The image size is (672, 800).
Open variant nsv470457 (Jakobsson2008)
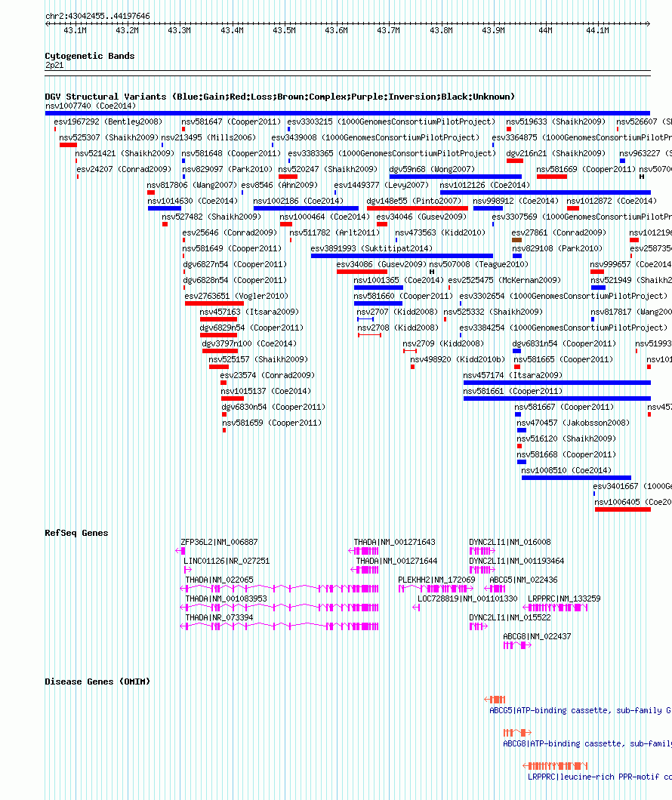click(573, 423)
